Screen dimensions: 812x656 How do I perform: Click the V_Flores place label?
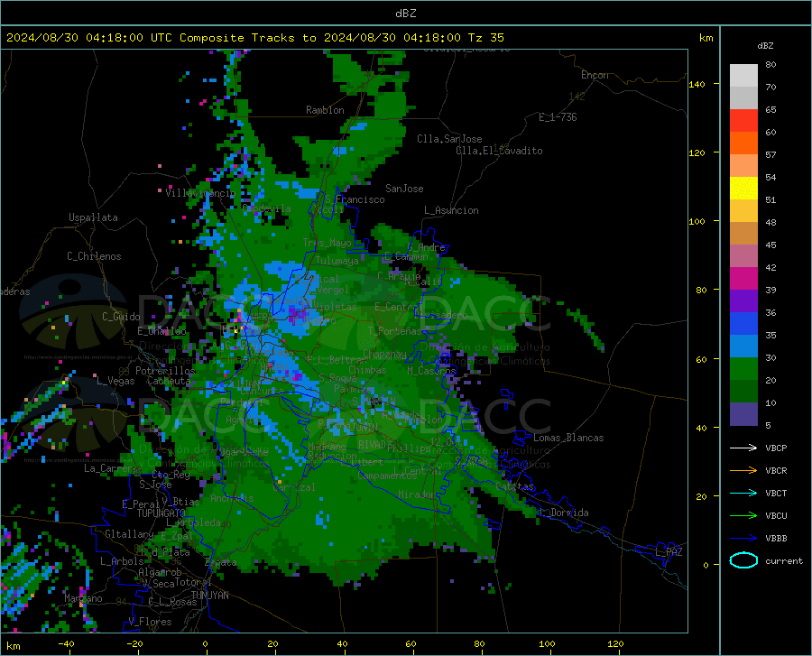coord(150,622)
